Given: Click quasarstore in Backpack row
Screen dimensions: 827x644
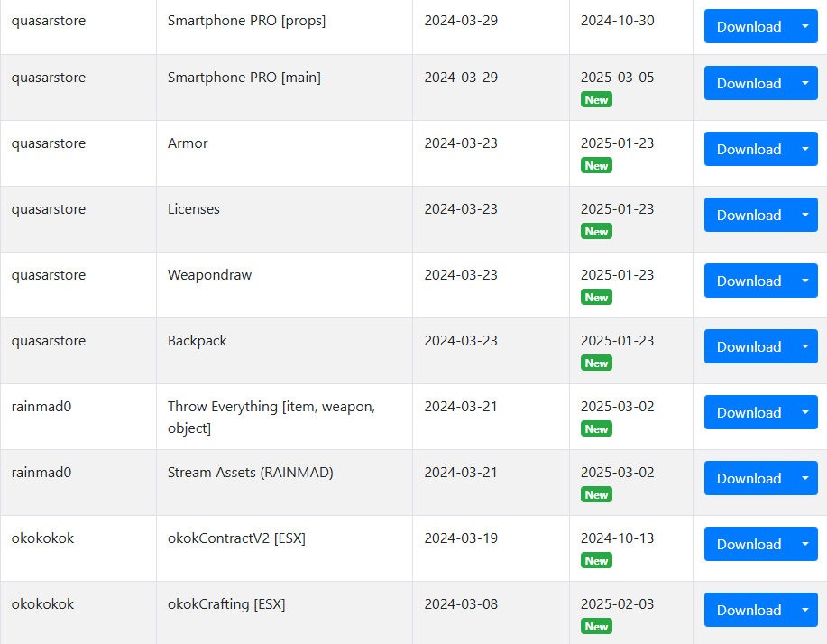Looking at the screenshot, I should tap(49, 341).
